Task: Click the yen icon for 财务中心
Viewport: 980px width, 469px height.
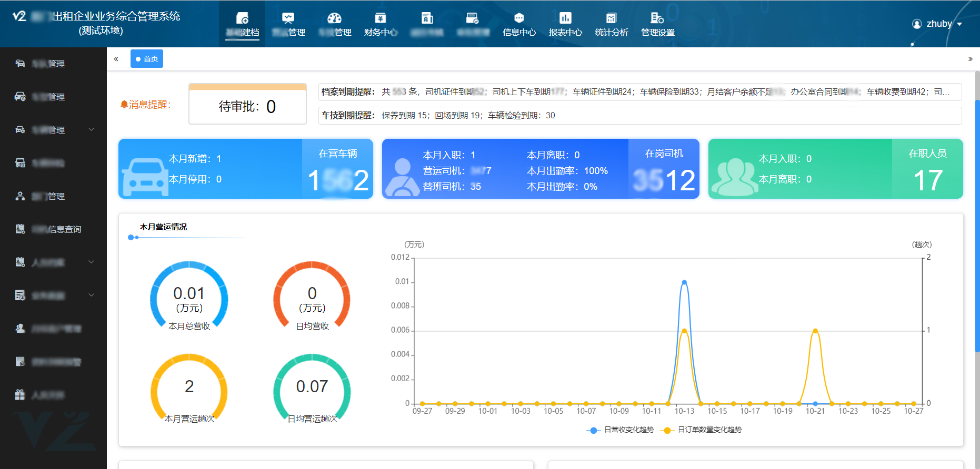Action: [380, 18]
